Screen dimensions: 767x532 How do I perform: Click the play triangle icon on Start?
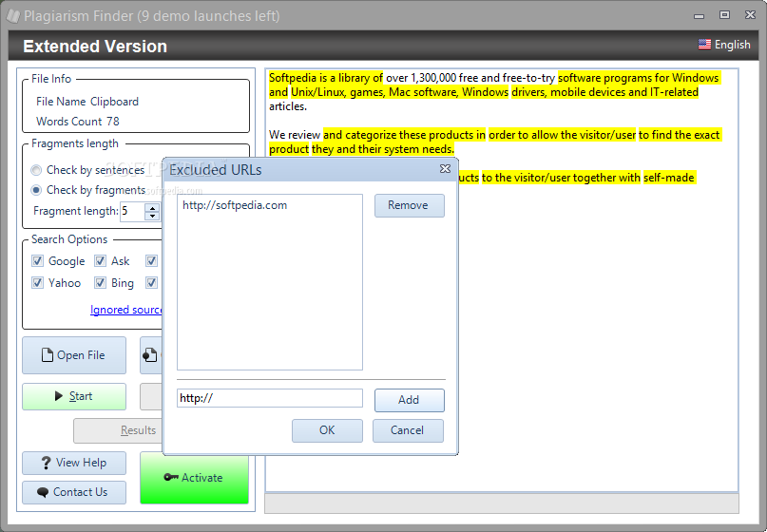tap(59, 396)
